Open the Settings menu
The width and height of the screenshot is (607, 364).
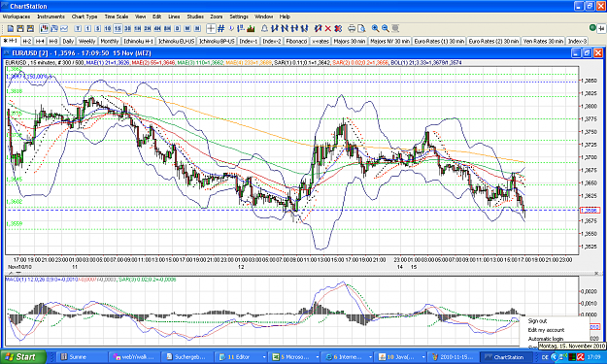(239, 17)
